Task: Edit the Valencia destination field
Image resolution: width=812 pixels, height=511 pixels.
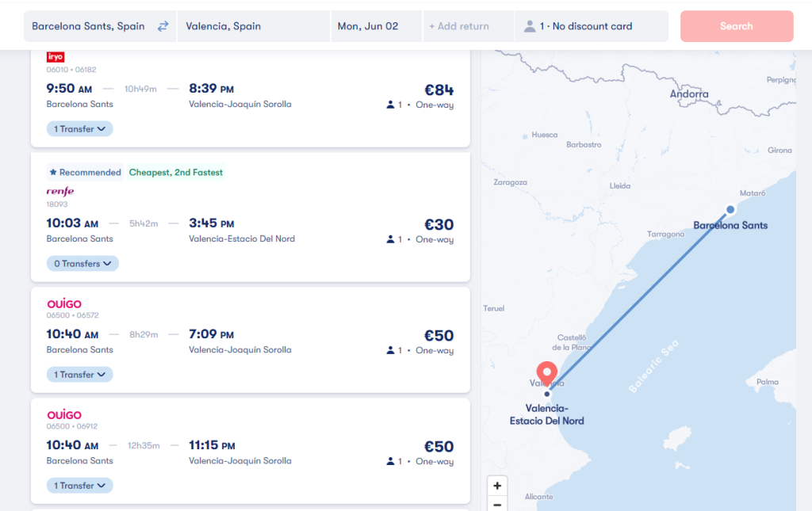Action: click(252, 26)
